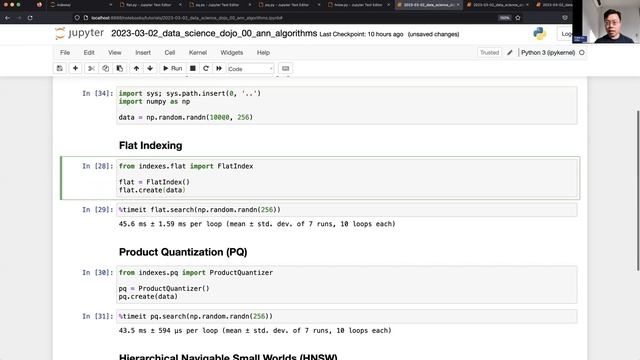
Task: Move selected cell down
Action: point(150,69)
